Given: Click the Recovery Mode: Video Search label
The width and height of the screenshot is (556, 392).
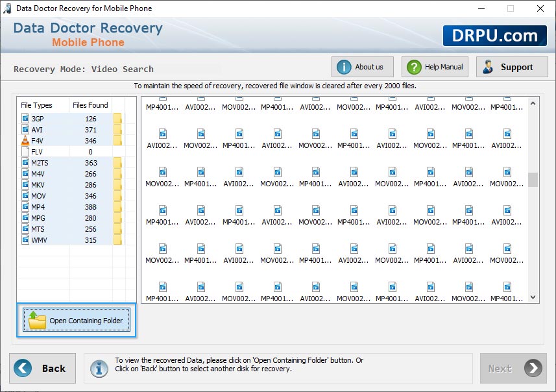Looking at the screenshot, I should (x=84, y=69).
